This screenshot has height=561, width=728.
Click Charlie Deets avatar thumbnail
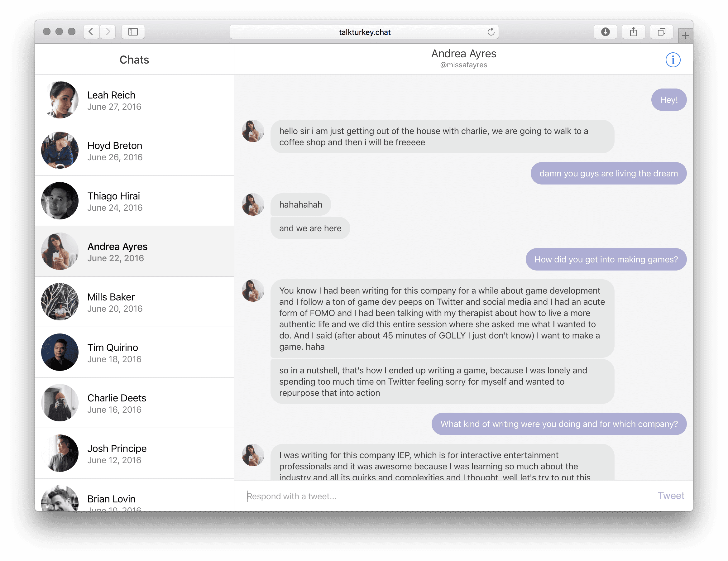pos(60,403)
